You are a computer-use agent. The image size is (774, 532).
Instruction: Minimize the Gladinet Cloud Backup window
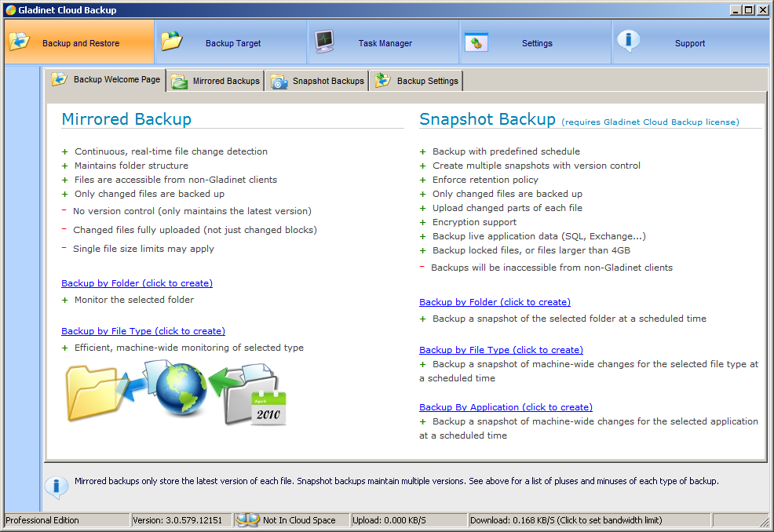736,10
